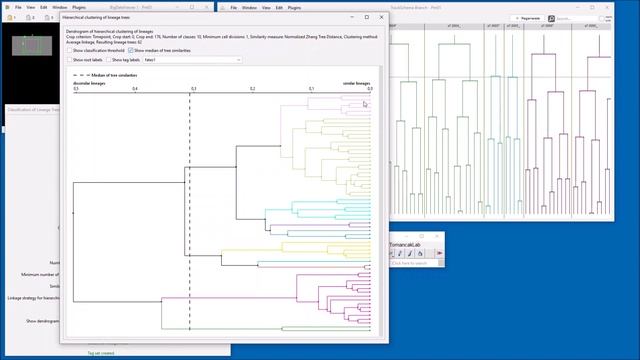Open the tag set dropdown in dendrogram dialog
This screenshot has height=360, width=640.
(x=192, y=60)
